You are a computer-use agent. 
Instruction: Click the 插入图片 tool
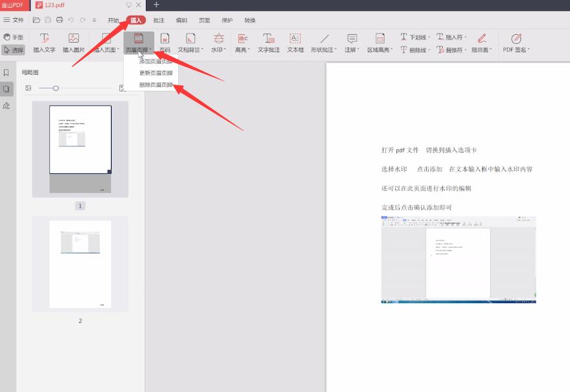[x=74, y=43]
